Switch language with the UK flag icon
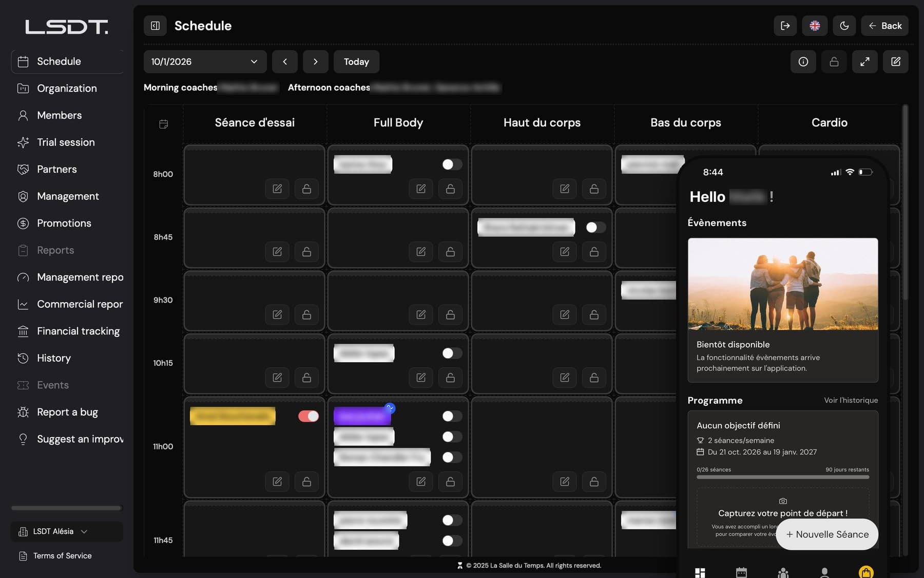Screen dimensions: 924x578 [x=815, y=26]
